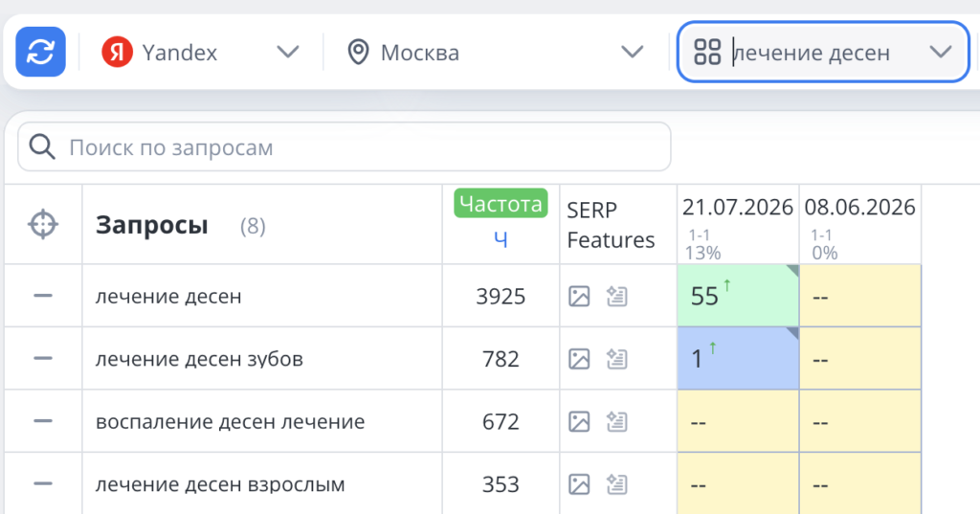Click image SERP icon for лечение десен взрослым

579,484
